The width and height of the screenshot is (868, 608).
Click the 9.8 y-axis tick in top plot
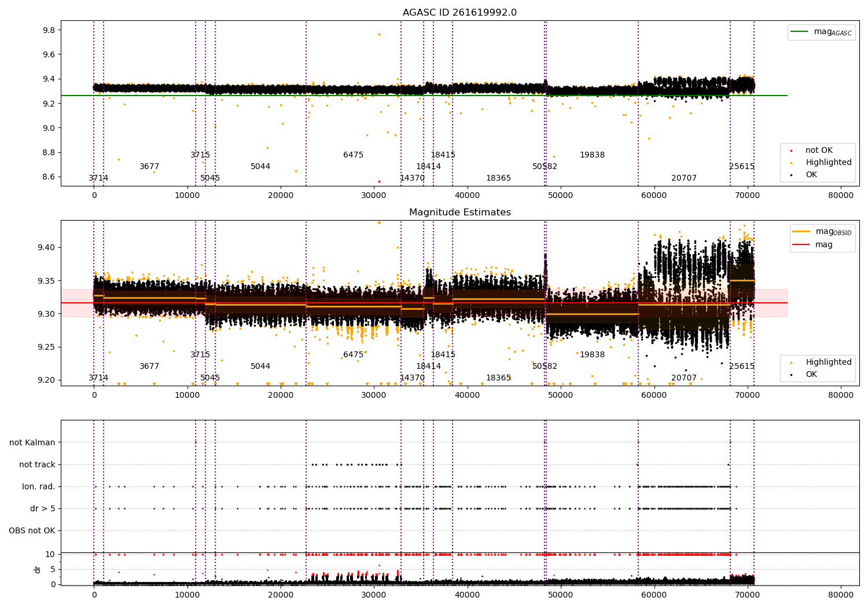[x=49, y=30]
